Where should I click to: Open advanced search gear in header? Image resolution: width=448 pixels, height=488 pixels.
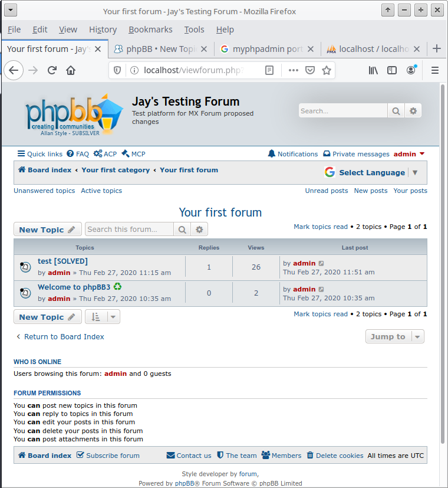coord(413,111)
